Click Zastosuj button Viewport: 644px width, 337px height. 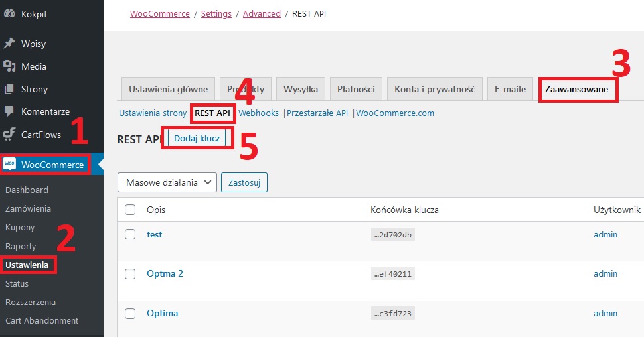pyautogui.click(x=244, y=182)
